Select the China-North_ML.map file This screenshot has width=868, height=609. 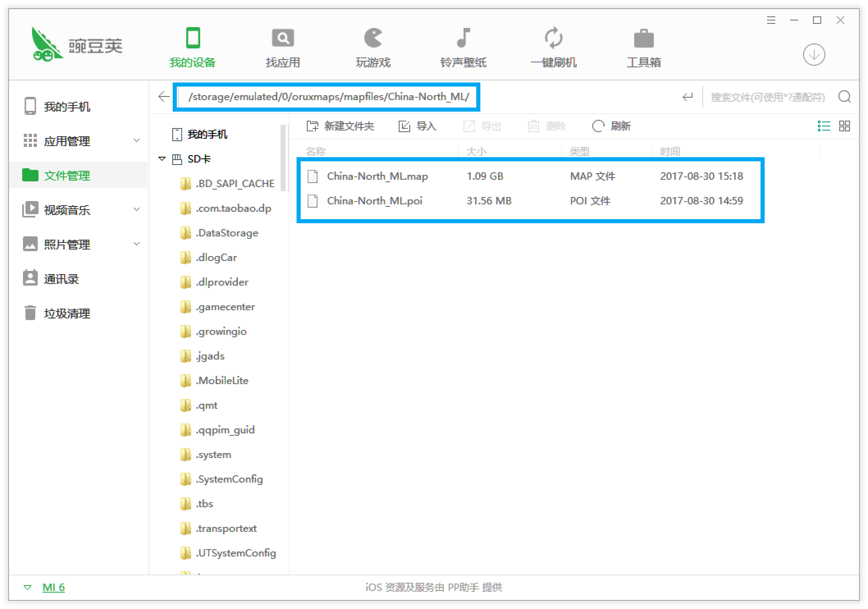point(377,176)
